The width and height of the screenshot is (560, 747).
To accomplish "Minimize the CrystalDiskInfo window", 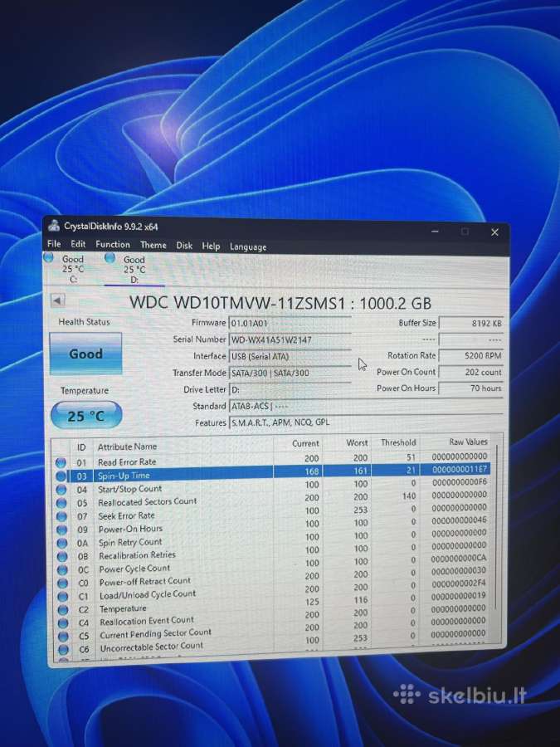I will click(x=436, y=231).
